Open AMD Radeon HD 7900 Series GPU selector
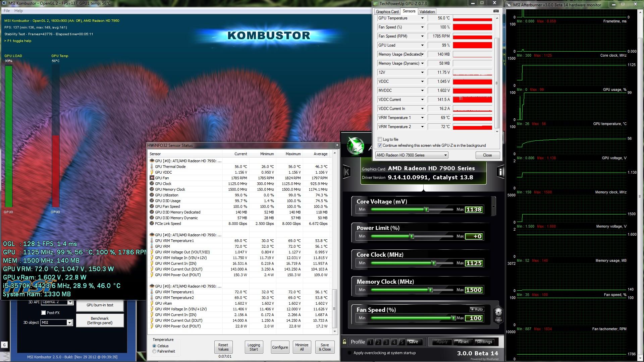 click(412, 155)
